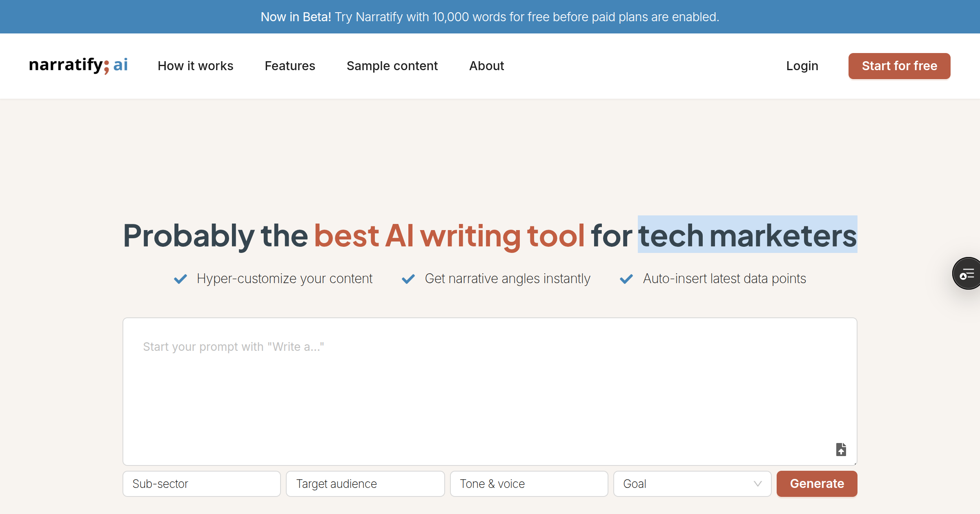Click the narratify;ai logo
Screen dimensions: 980x514
78,65
